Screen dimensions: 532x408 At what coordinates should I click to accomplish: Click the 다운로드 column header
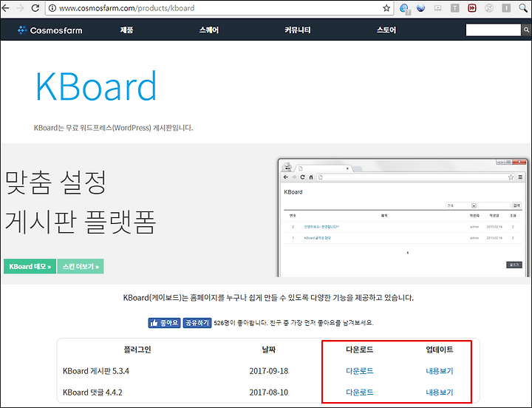[360, 350]
